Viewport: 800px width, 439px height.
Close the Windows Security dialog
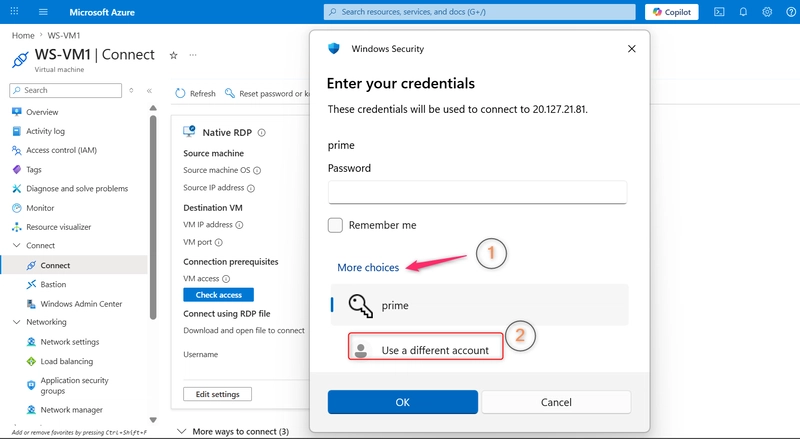pyautogui.click(x=632, y=49)
